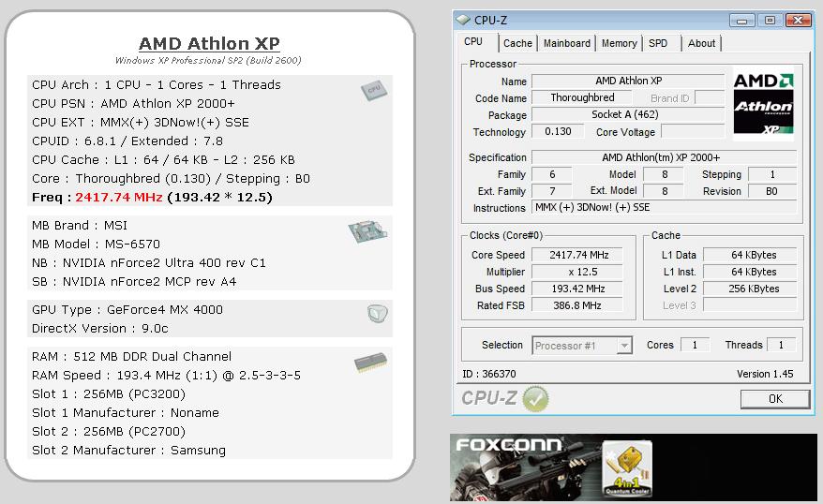Screen dimensions: 823x504
Task: Click the Instructions field MMX (+) 3DNow! (+) SSE
Action: (x=664, y=208)
